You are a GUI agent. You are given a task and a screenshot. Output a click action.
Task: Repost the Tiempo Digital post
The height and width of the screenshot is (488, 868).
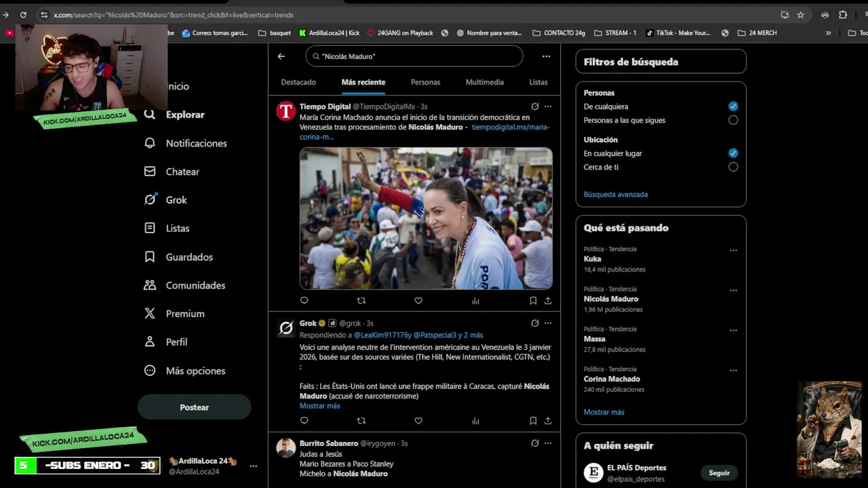pyautogui.click(x=361, y=300)
